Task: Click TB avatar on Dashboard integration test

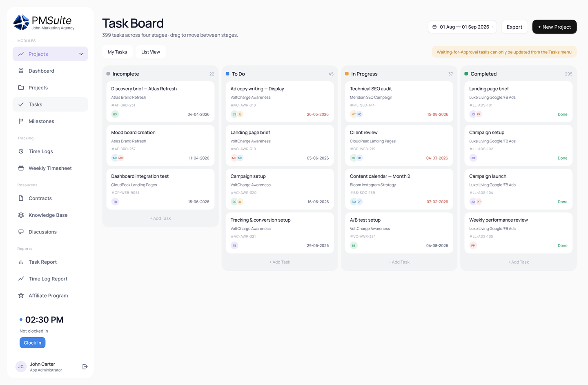Action: (115, 202)
